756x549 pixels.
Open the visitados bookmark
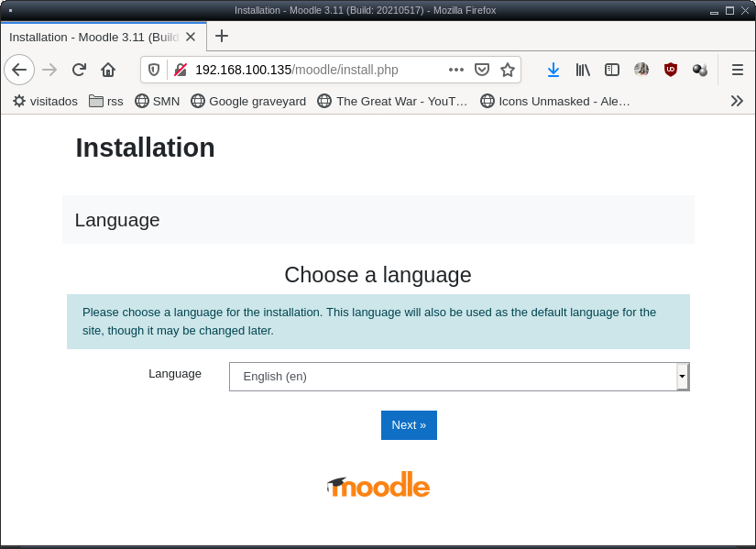45,102
